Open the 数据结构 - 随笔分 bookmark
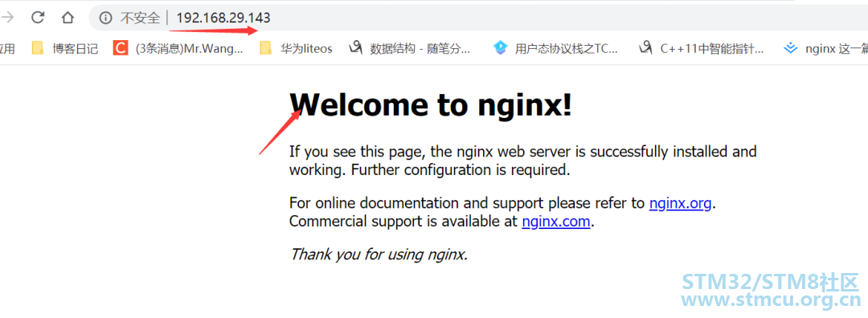The height and width of the screenshot is (318, 868). point(410,49)
